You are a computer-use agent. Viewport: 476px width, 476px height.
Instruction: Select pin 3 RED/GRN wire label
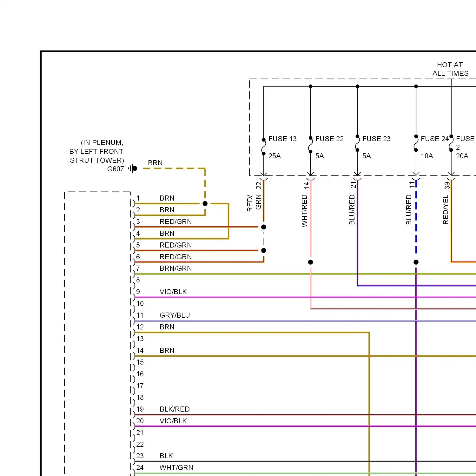(x=175, y=221)
